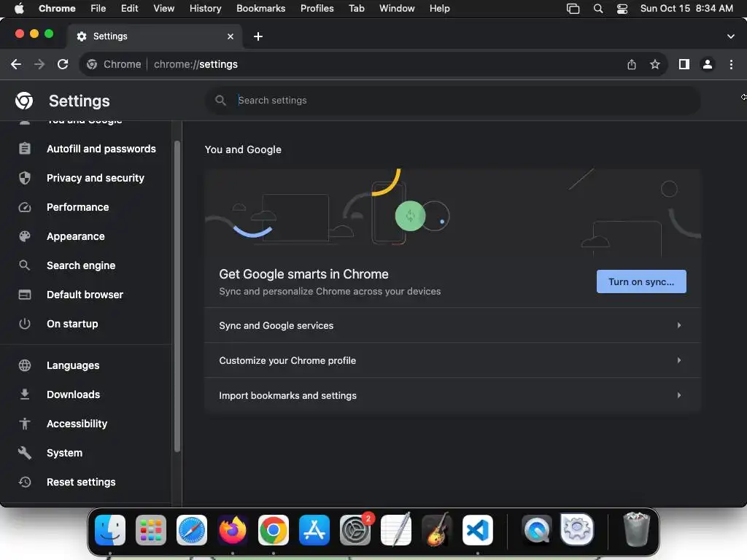The height and width of the screenshot is (560, 747).
Task: Launch Visual Studio Code from the dock
Action: click(478, 530)
